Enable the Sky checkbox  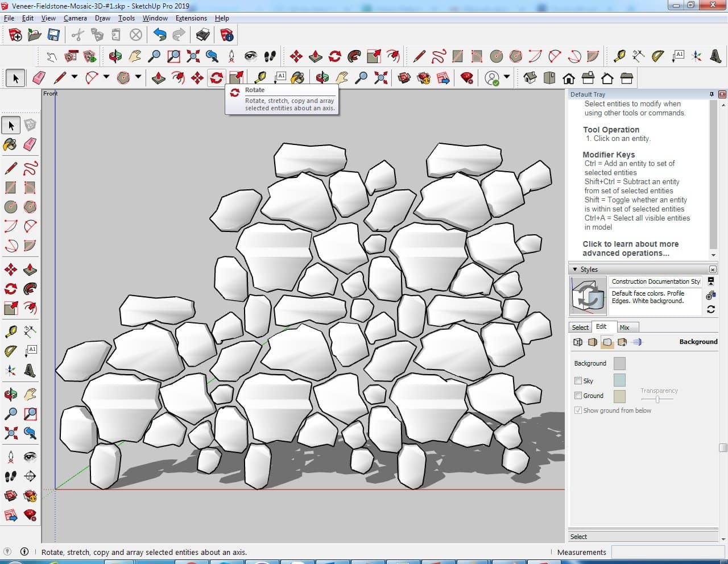tap(578, 381)
